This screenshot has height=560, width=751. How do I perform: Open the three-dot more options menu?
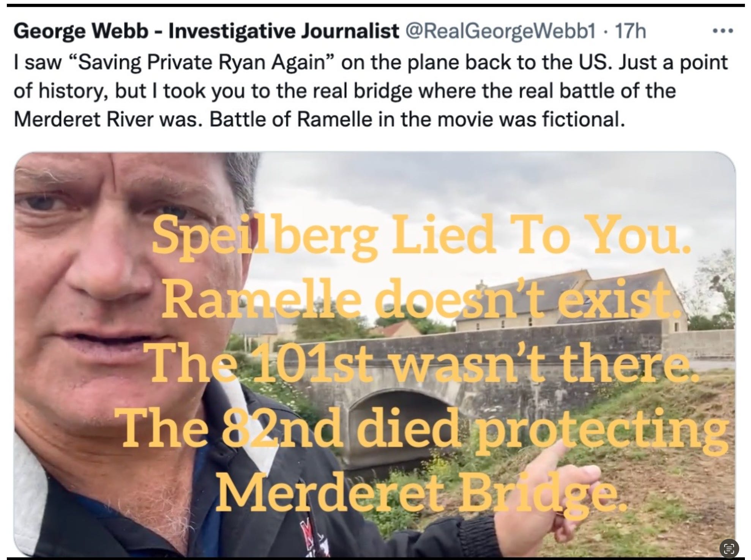coord(723,32)
